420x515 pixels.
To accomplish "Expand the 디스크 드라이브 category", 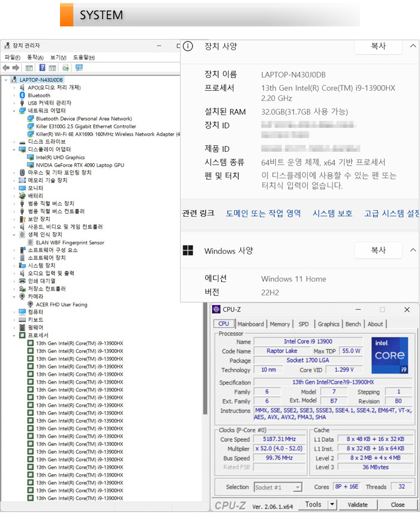I will [14, 142].
